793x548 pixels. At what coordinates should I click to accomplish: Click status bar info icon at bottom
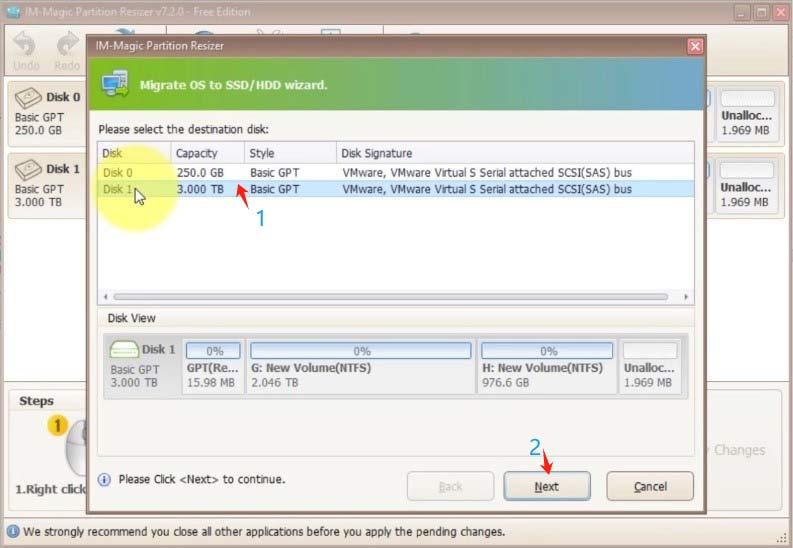(x=13, y=531)
